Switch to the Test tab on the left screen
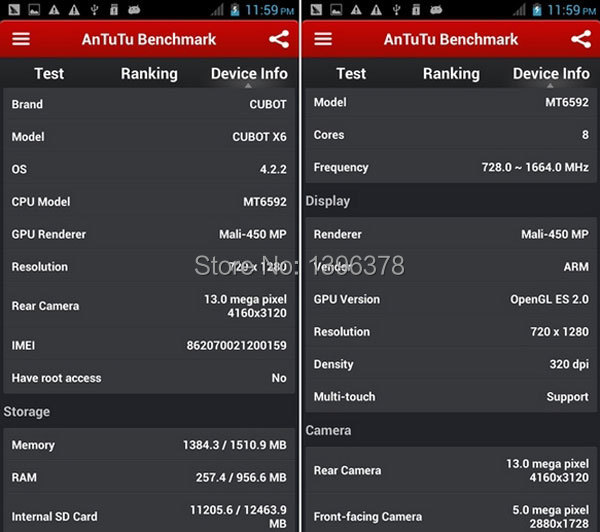600x532 pixels. pyautogui.click(x=49, y=74)
